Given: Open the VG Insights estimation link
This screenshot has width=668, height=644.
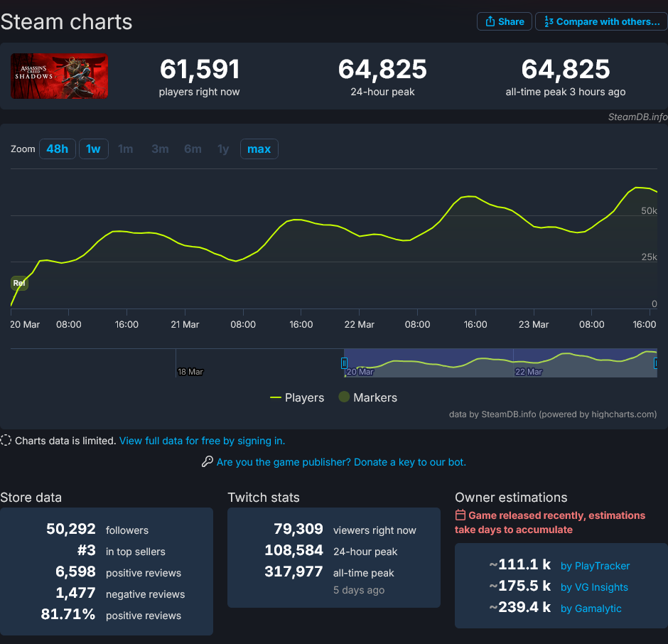Looking at the screenshot, I should pos(594,587).
